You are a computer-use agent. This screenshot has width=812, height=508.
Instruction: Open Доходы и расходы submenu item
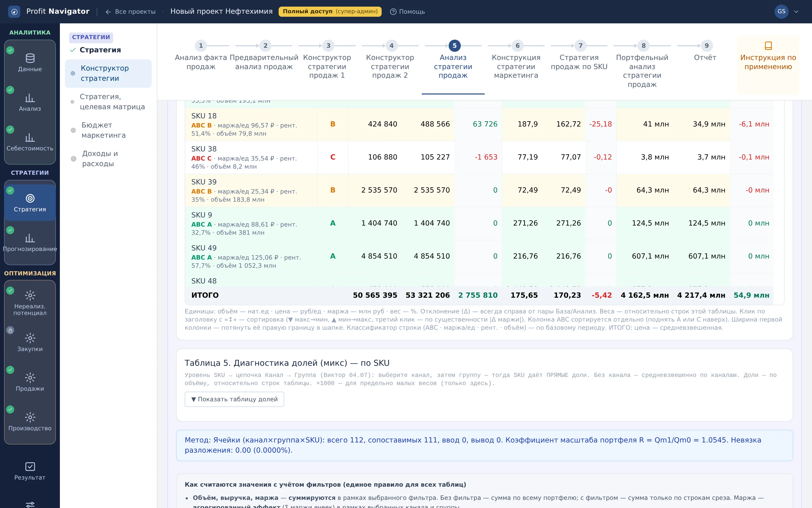[108, 158]
